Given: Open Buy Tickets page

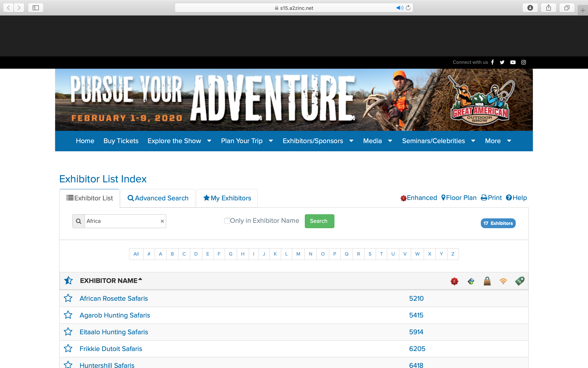Looking at the screenshot, I should click(x=121, y=141).
